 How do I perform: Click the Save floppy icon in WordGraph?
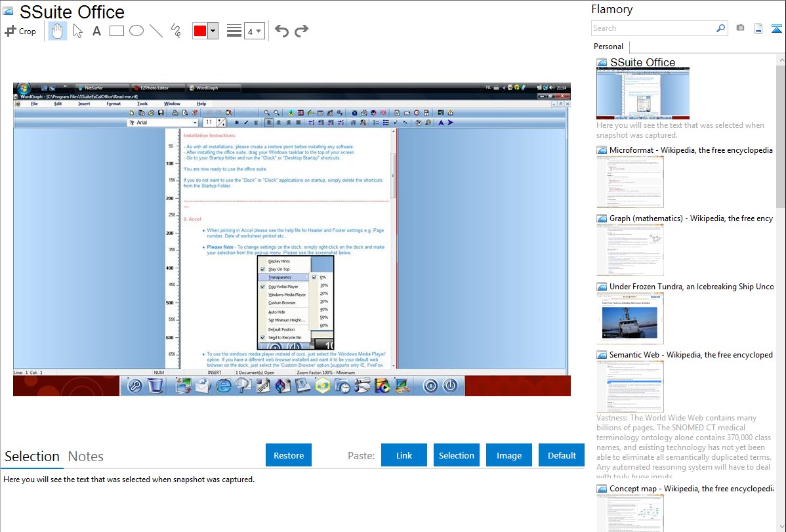click(161, 113)
